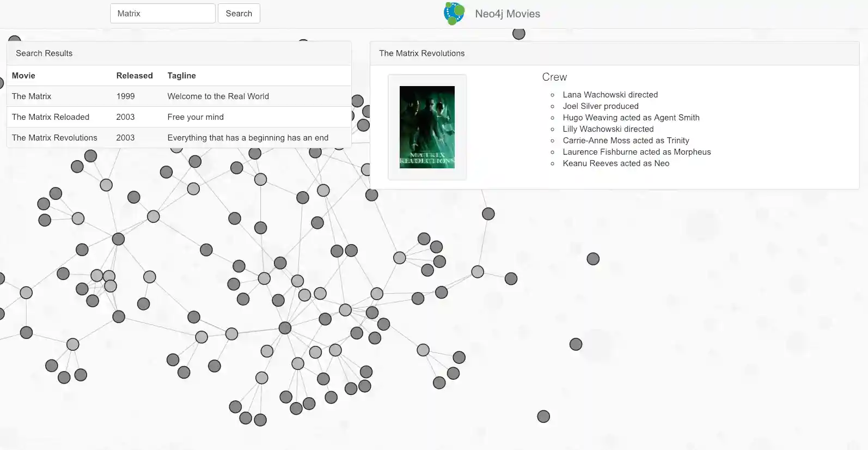The height and width of the screenshot is (450, 868).
Task: Click the Matrix search input field
Action: [x=162, y=14]
